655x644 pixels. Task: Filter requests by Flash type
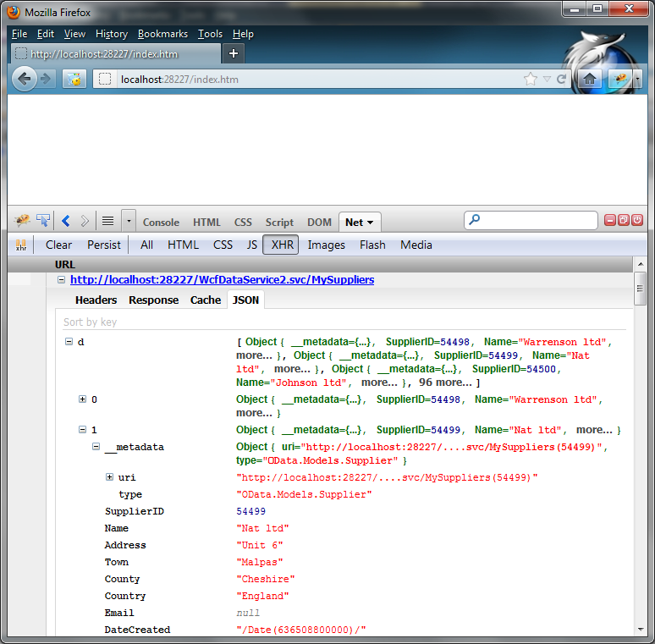click(372, 245)
